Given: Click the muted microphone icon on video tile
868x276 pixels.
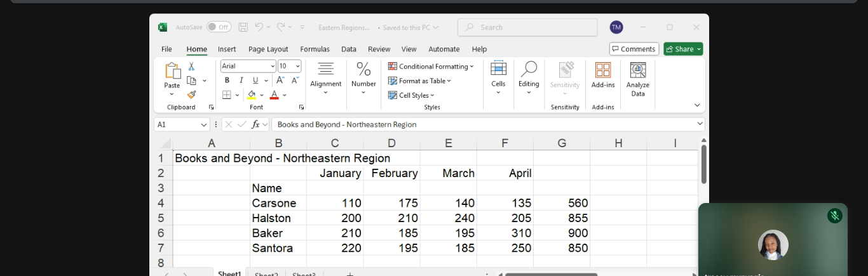Looking at the screenshot, I should 835,216.
